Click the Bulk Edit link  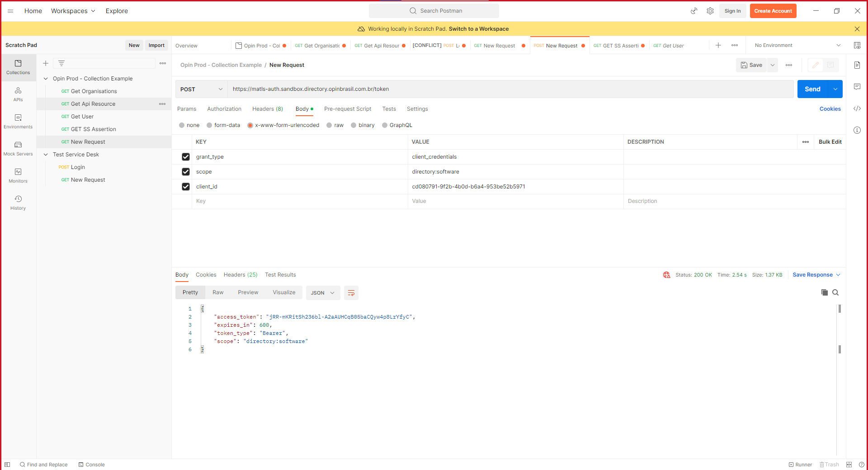click(830, 142)
